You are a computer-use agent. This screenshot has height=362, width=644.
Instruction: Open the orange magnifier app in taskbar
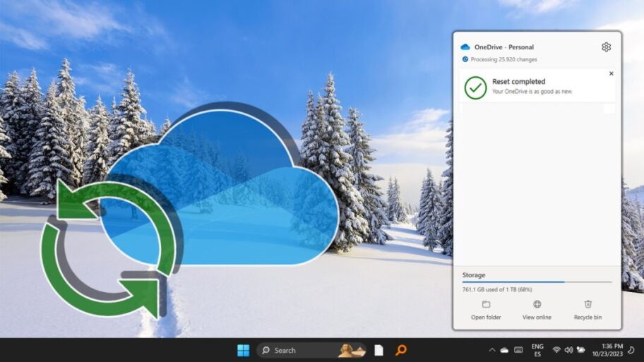[401, 350]
